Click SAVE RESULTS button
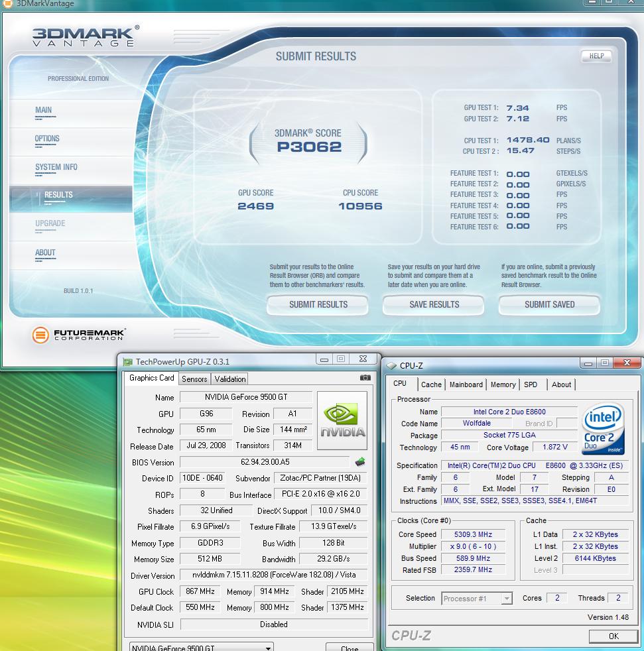The height and width of the screenshot is (651, 644). pyautogui.click(x=434, y=305)
